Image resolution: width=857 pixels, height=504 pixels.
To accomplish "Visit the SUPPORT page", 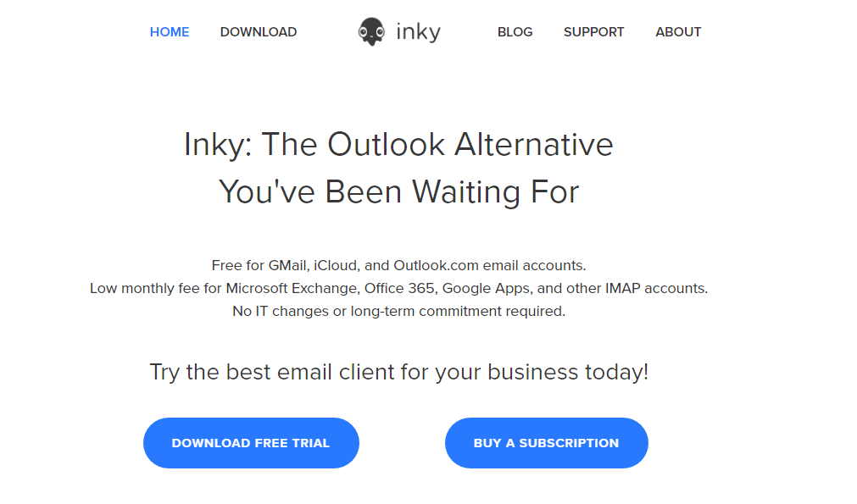I will click(x=594, y=32).
